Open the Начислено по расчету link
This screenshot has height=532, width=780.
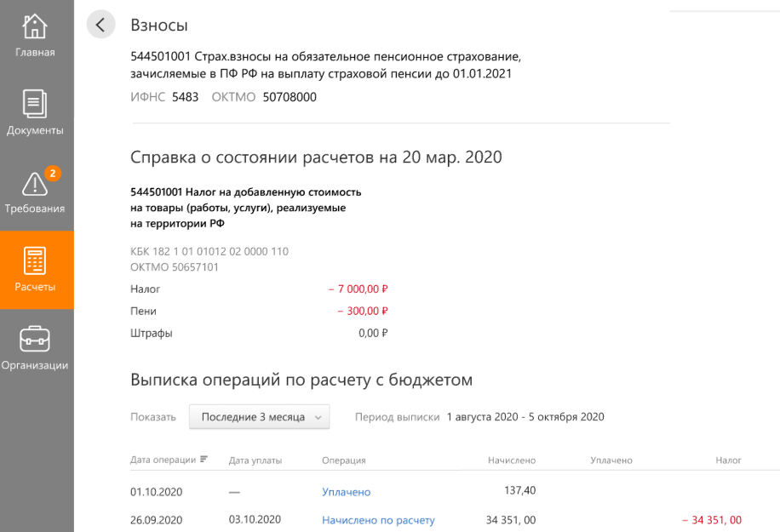click(x=378, y=520)
